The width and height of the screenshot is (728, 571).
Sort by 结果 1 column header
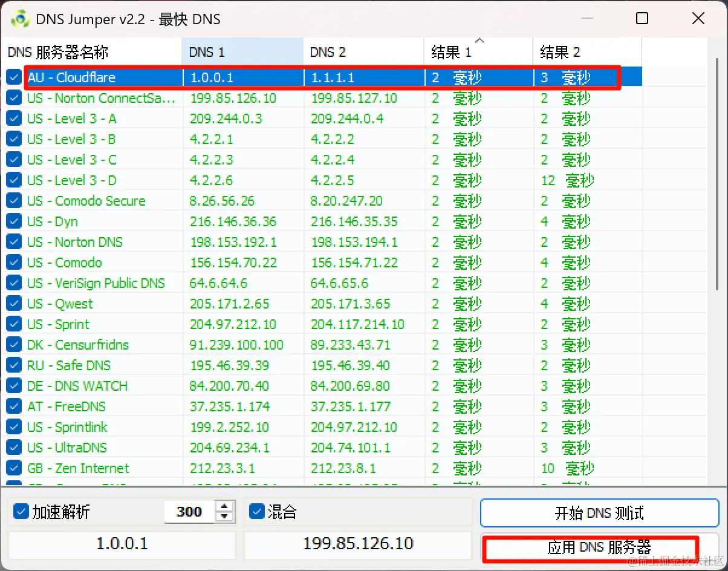tap(478, 52)
